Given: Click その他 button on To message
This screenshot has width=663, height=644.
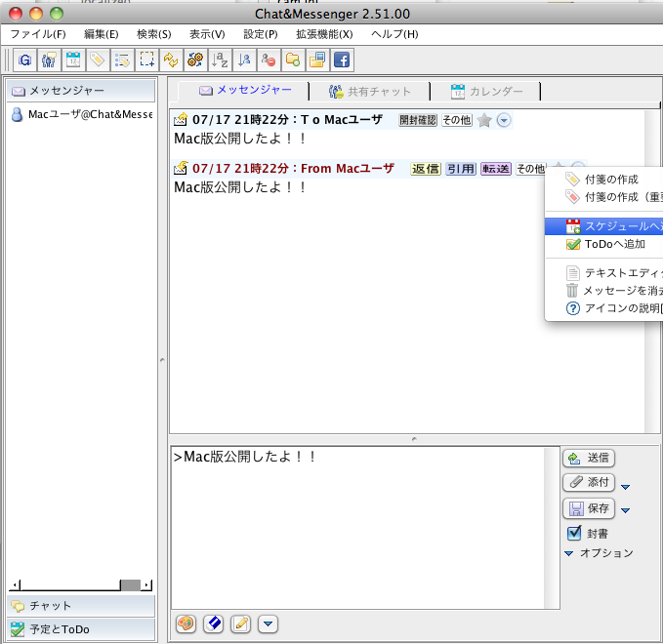Looking at the screenshot, I should pos(457,120).
